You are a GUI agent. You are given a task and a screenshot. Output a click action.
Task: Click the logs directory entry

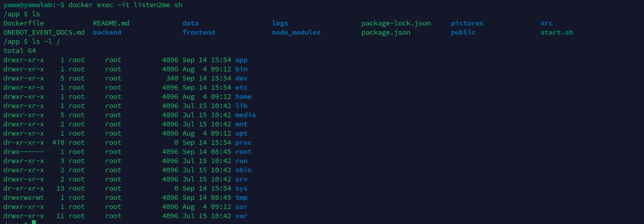[280, 23]
